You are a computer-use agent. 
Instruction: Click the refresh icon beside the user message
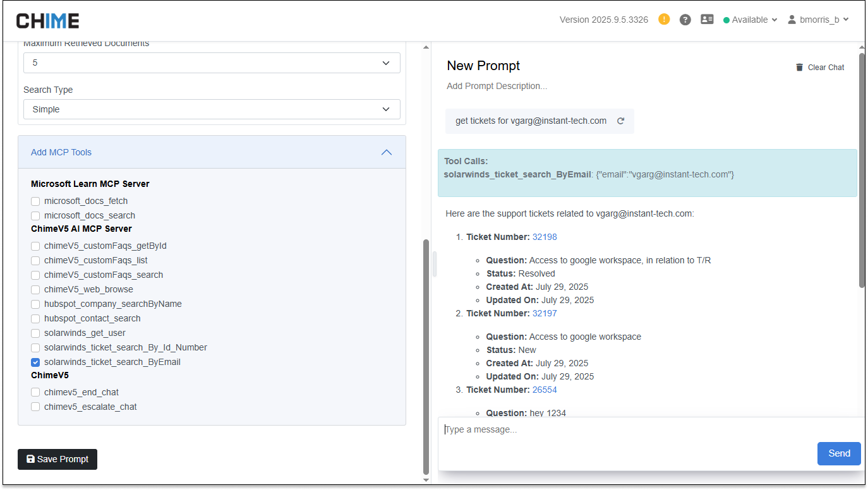620,121
